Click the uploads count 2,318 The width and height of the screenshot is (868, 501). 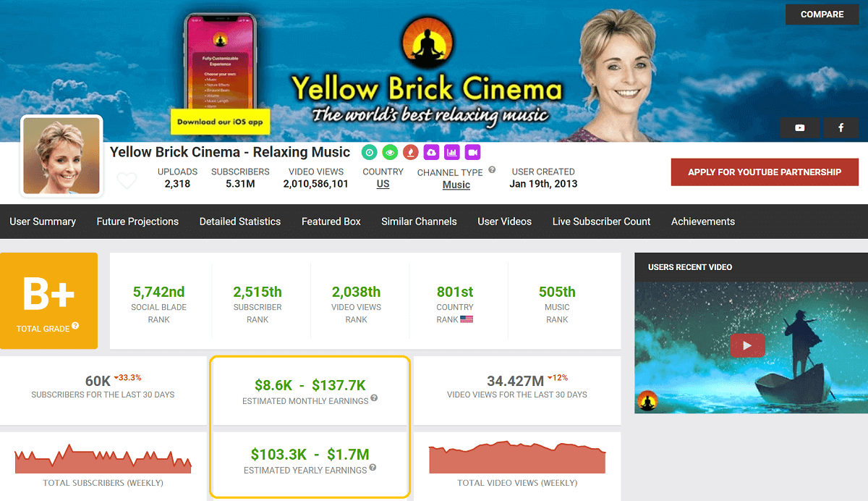177,184
